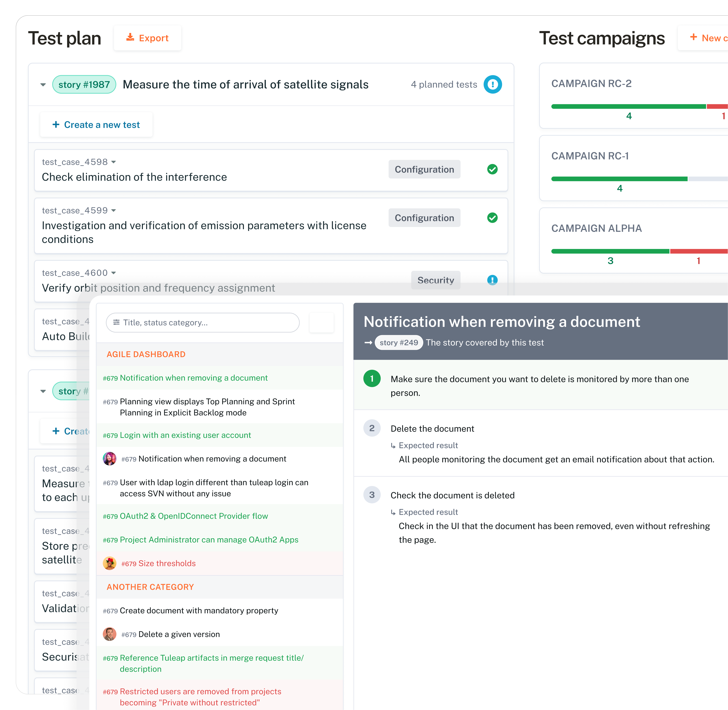Click green check status of test_case_4599
Screen dimensions: 728x710
[492, 218]
